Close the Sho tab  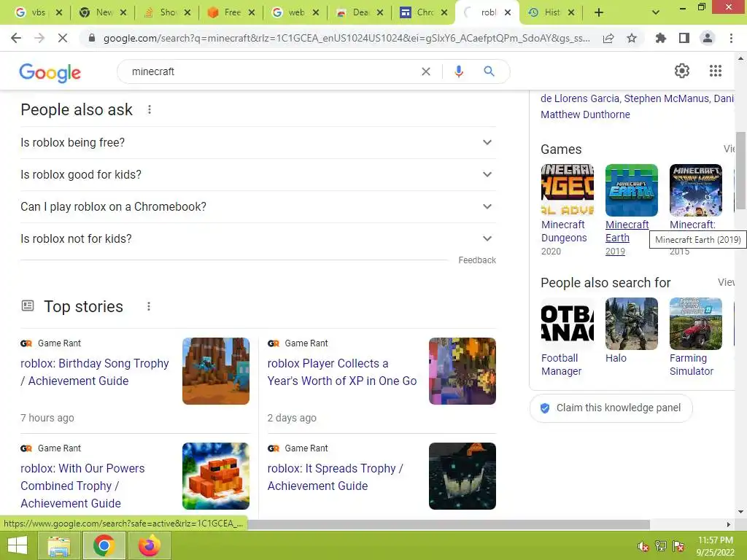pos(187,13)
